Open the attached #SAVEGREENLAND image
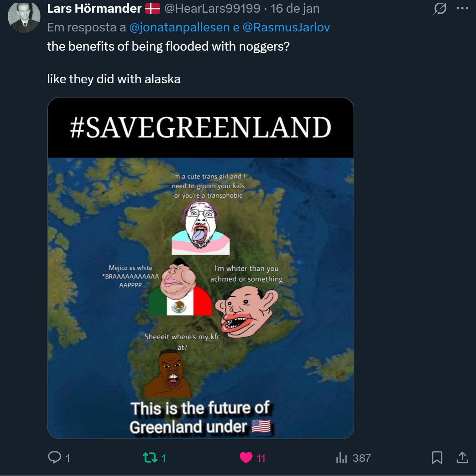This screenshot has height=476, width=476. pos(201,268)
